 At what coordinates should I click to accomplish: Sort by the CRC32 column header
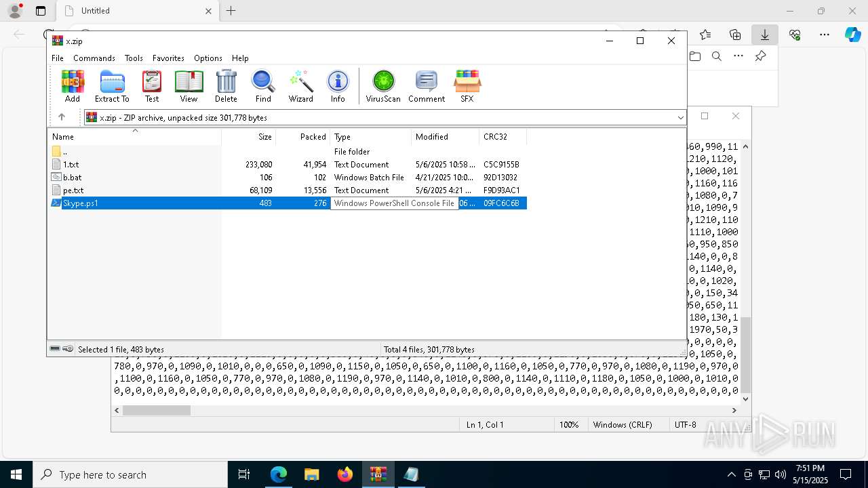pyautogui.click(x=502, y=137)
